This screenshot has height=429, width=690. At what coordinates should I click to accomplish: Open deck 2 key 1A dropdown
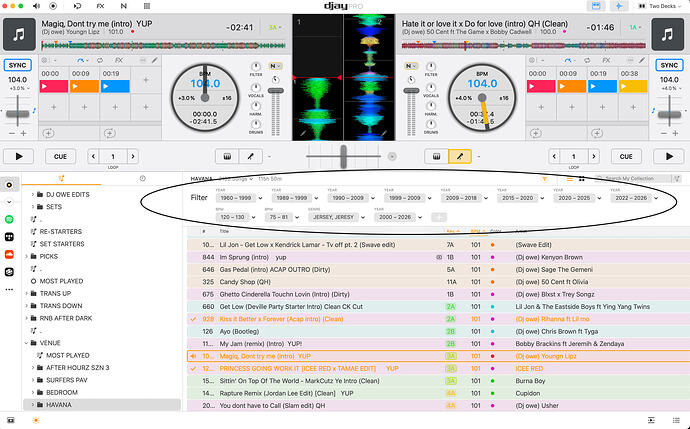coord(635,27)
